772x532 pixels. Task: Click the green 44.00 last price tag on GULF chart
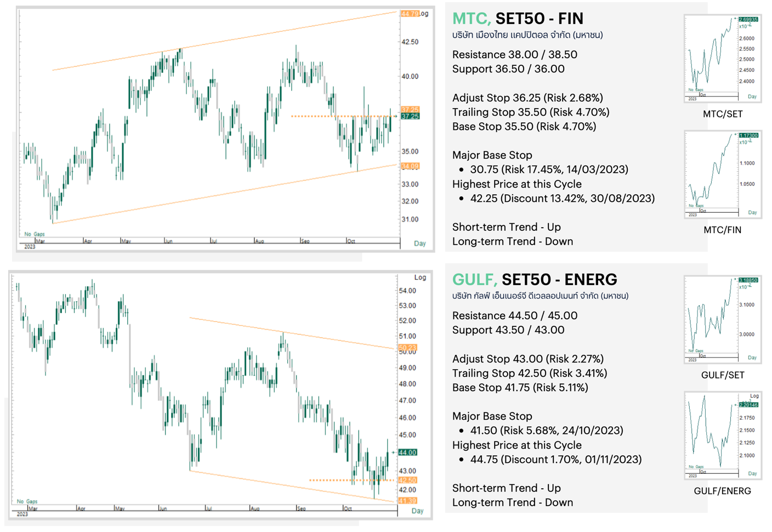[x=408, y=452]
